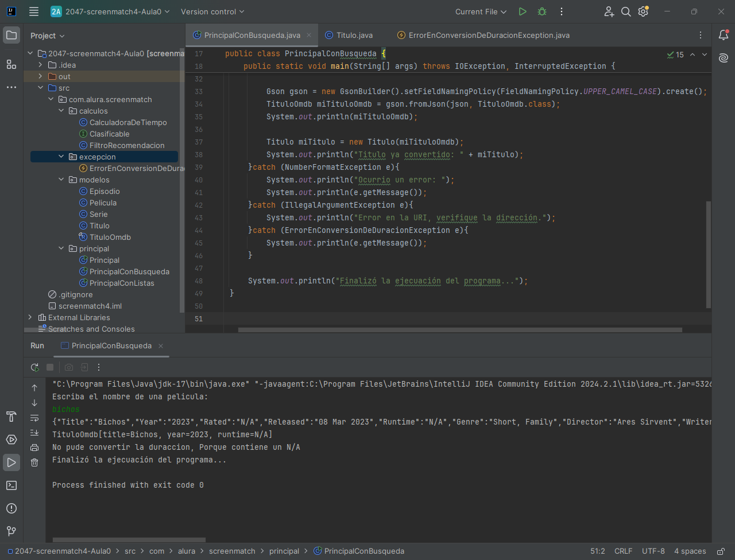
Task: Go to next highlighted problem arrow
Action: [x=705, y=55]
